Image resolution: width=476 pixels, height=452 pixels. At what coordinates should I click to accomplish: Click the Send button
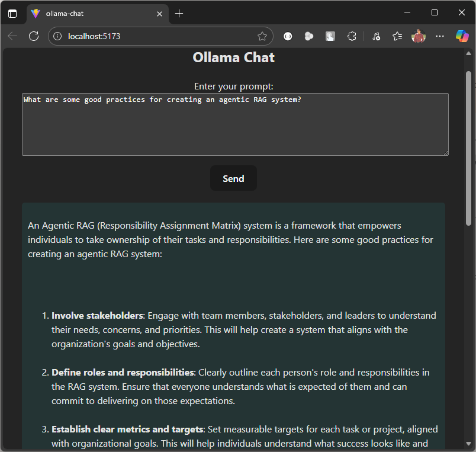233,178
